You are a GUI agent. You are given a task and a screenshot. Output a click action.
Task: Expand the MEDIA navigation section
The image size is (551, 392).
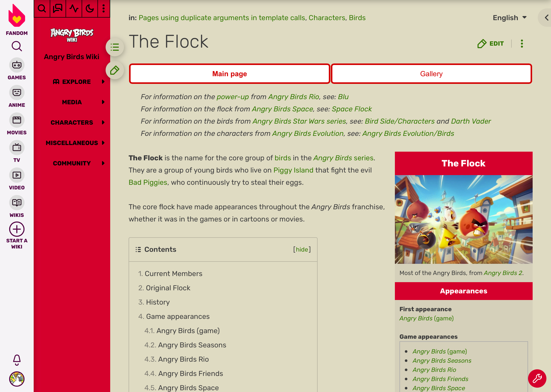click(71, 102)
